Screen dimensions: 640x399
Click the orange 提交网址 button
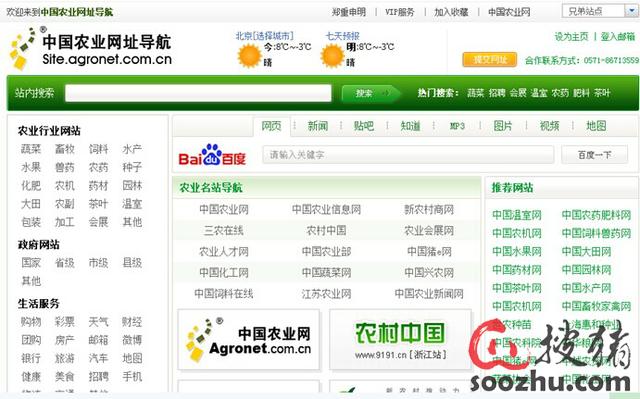(x=490, y=60)
